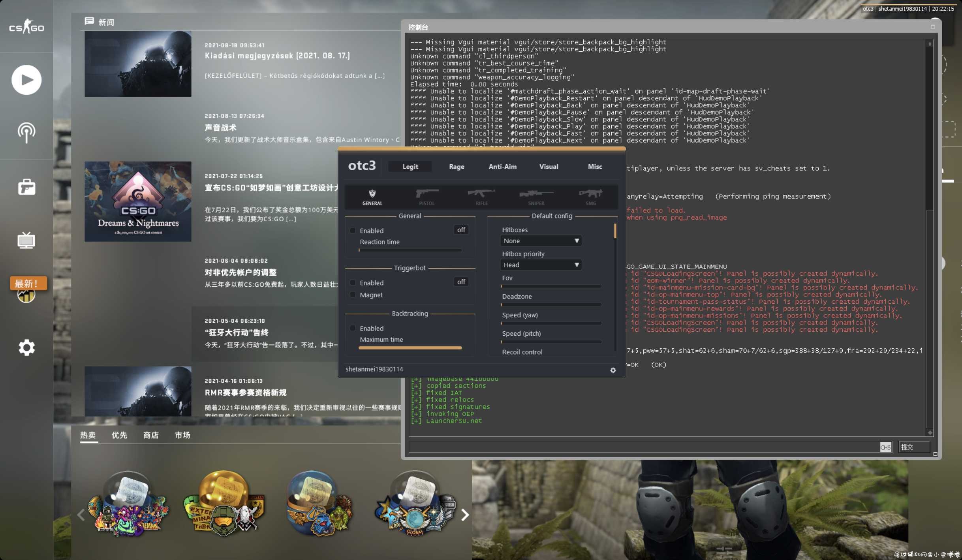Click the Default config panel scrollbar

click(615, 231)
